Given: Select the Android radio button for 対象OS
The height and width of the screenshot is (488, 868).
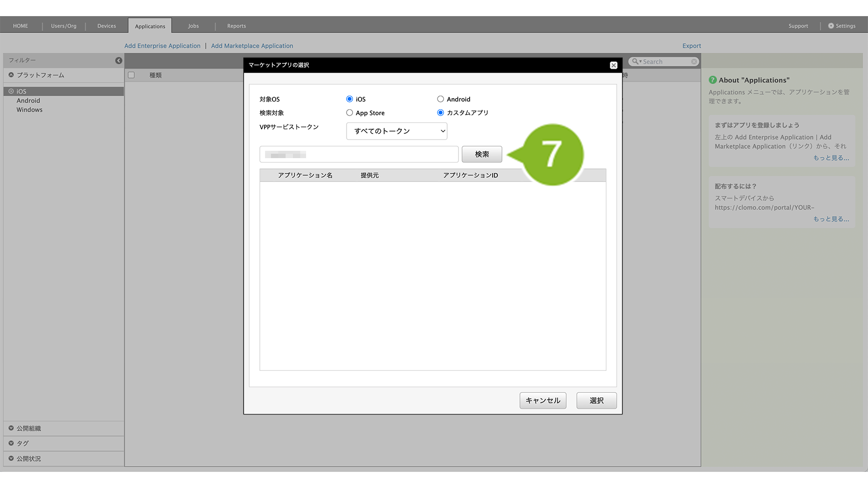Looking at the screenshot, I should pos(440,99).
